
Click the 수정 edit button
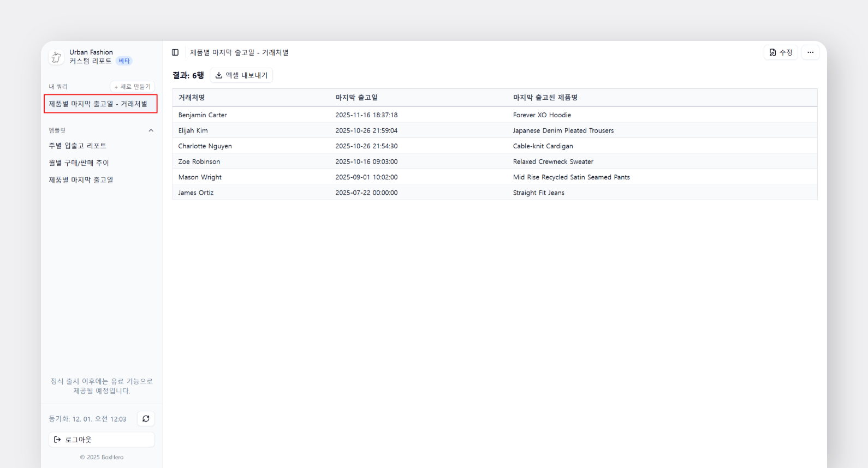pyautogui.click(x=781, y=52)
